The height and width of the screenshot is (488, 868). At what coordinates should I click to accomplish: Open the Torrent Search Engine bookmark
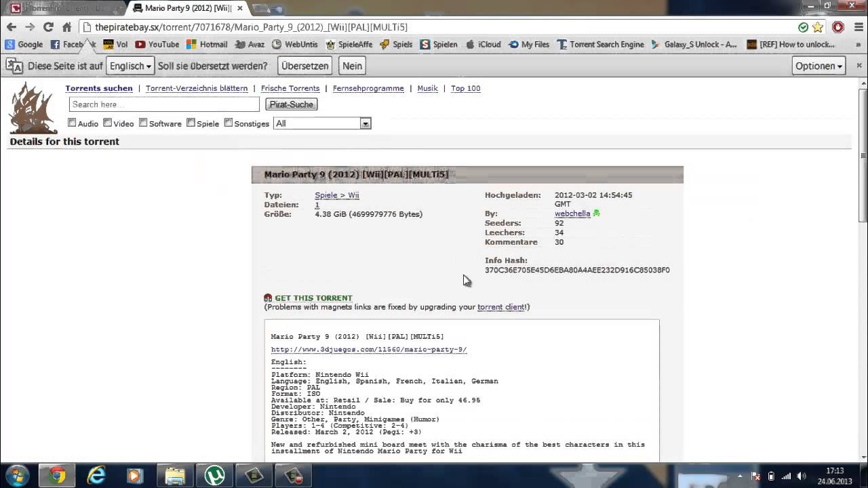(600, 44)
